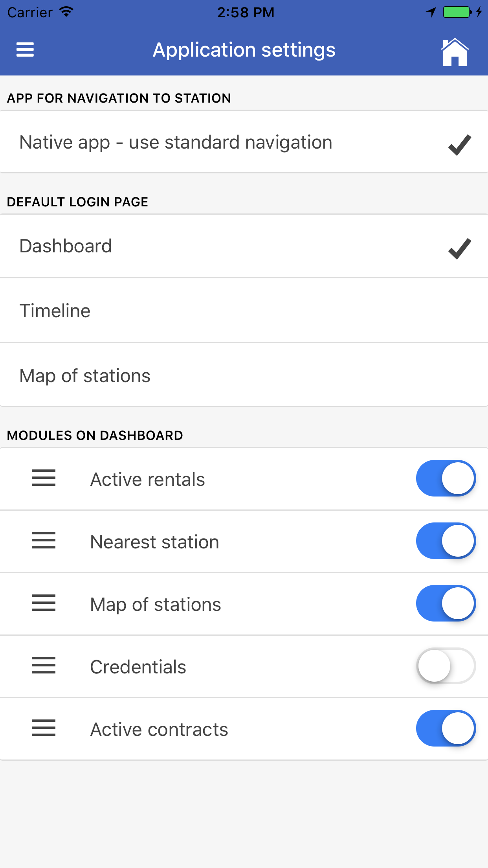
Task: Grab the reorder handle beside Active rentals
Action: coord(44,478)
